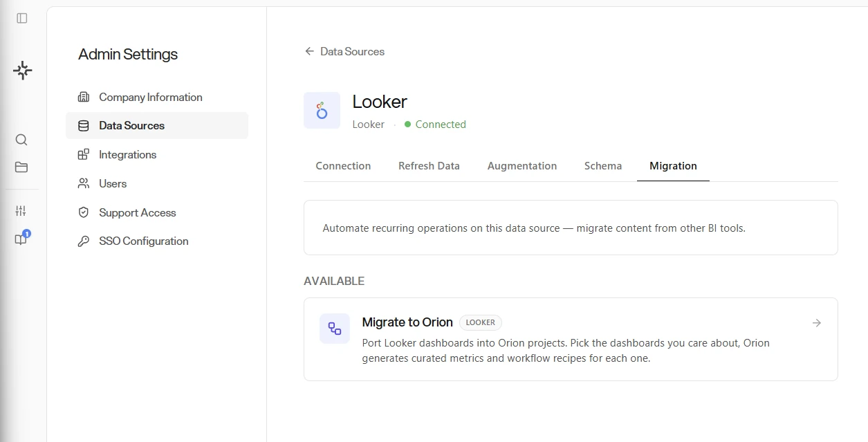
Task: Click the Migrate to Orion workflow icon
Action: pyautogui.click(x=335, y=329)
